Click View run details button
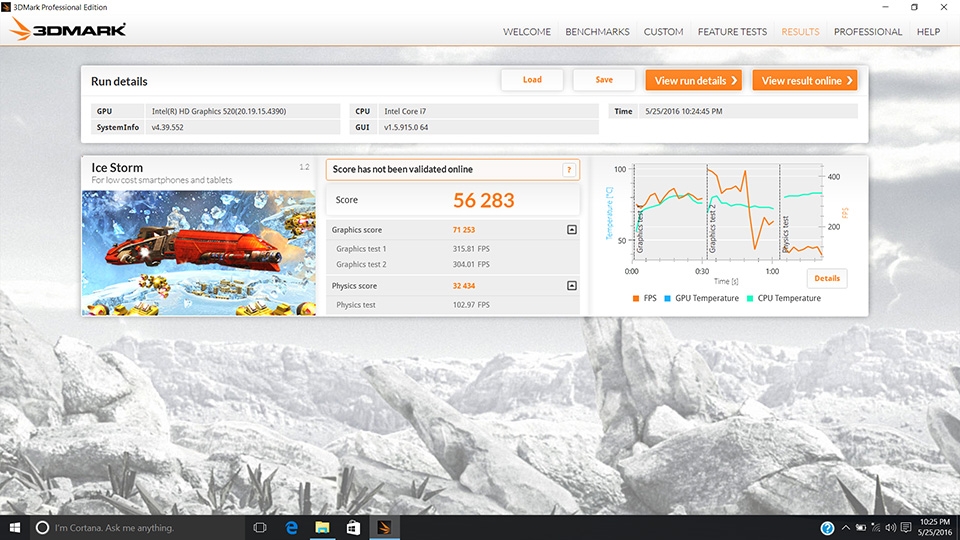Screen dimensions: 960x540 click(694, 80)
